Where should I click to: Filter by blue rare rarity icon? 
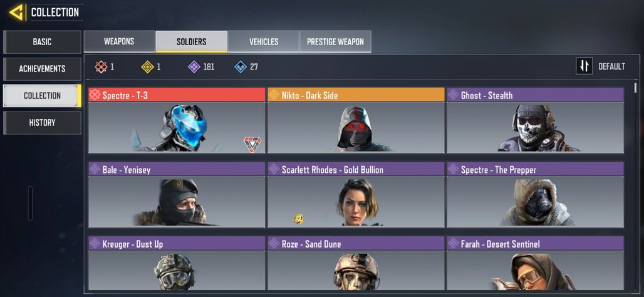tap(241, 66)
